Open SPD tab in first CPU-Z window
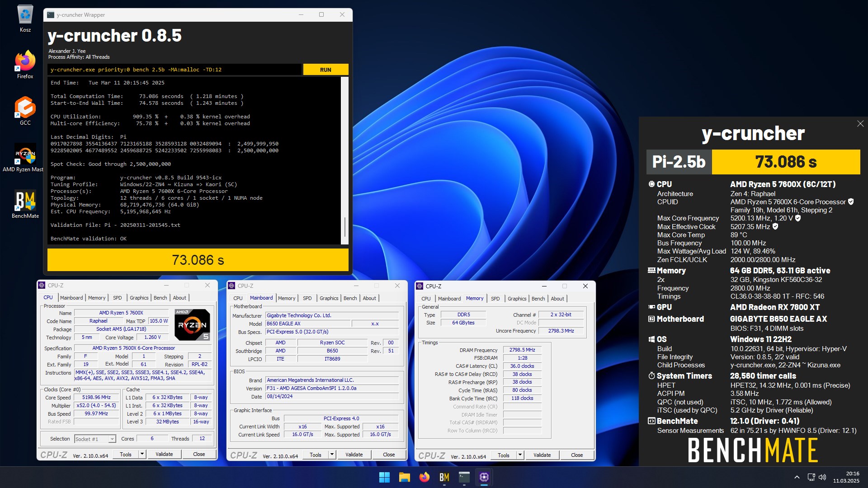This screenshot has height=488, width=868. (118, 298)
